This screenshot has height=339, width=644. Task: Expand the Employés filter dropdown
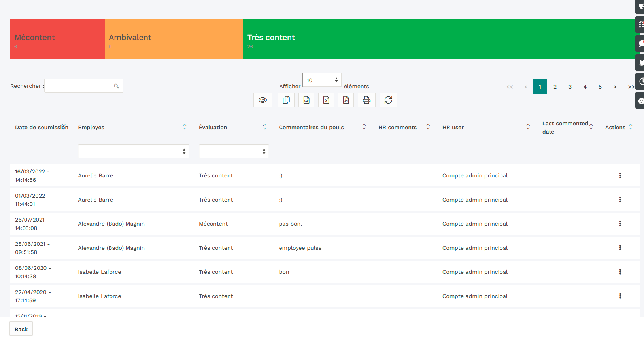coord(134,151)
